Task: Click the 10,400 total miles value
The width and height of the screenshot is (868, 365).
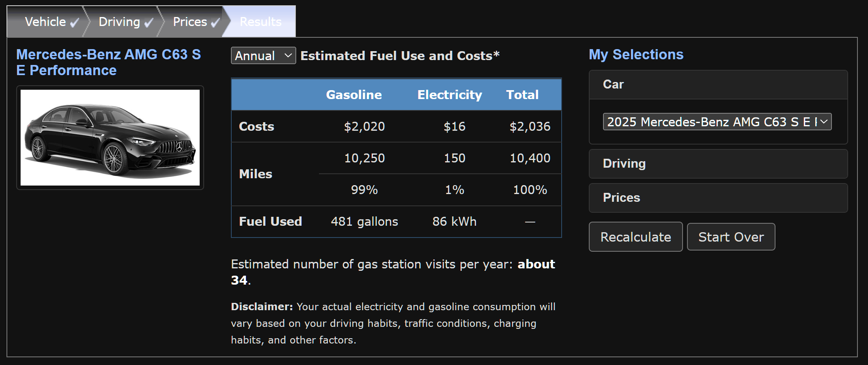Action: click(x=530, y=158)
